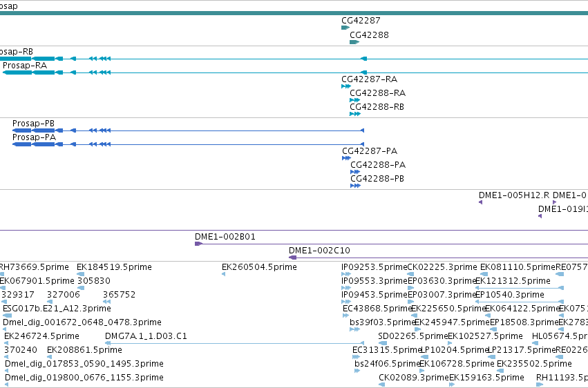588x388 pixels.
Task: Select the IP09453.5prime EST label
Action: pos(374,295)
